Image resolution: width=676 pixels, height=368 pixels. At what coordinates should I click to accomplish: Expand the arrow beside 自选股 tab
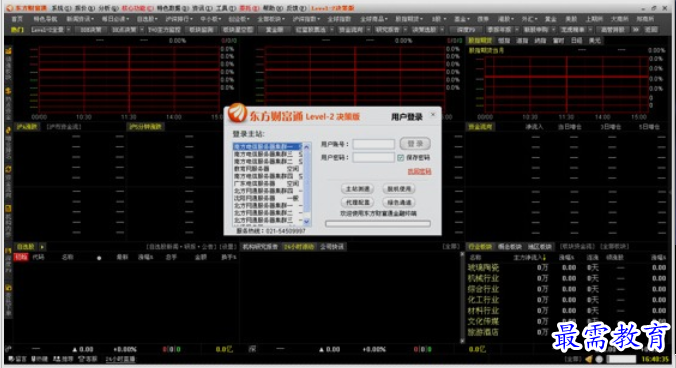pos(42,247)
